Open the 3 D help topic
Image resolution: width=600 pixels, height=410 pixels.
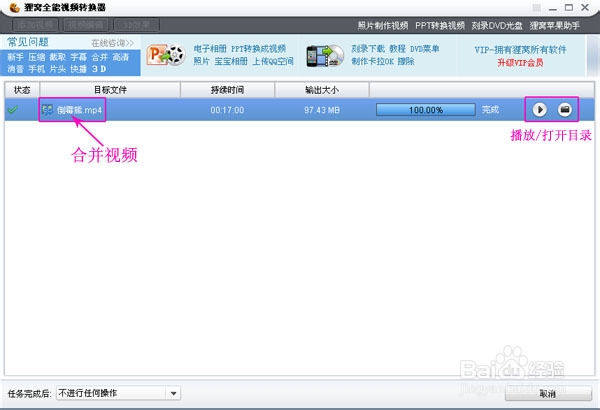coord(99,69)
